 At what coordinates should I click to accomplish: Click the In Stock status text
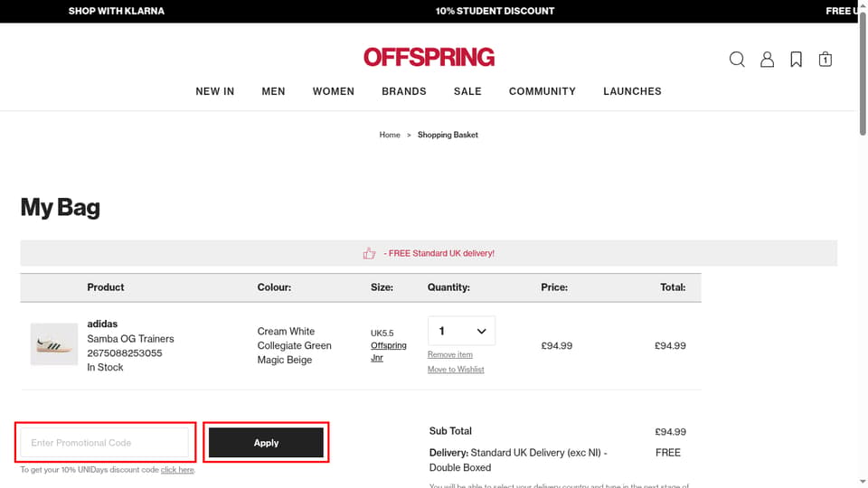105,368
